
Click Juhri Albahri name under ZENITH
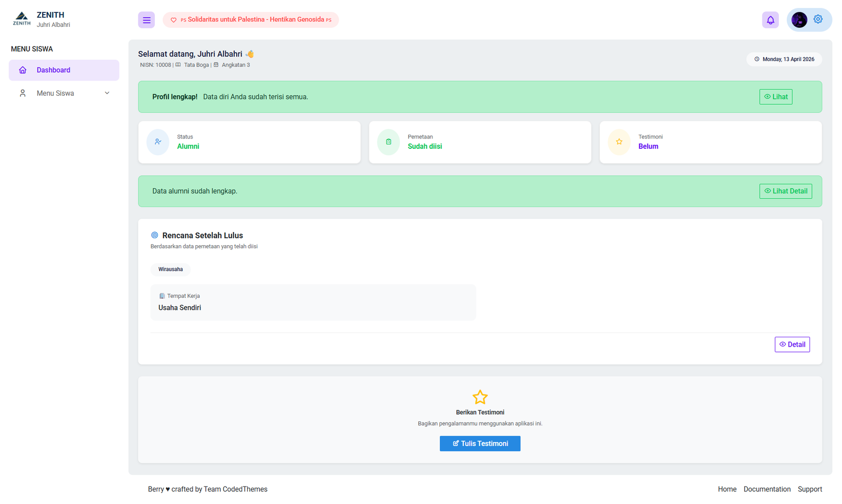[53, 25]
